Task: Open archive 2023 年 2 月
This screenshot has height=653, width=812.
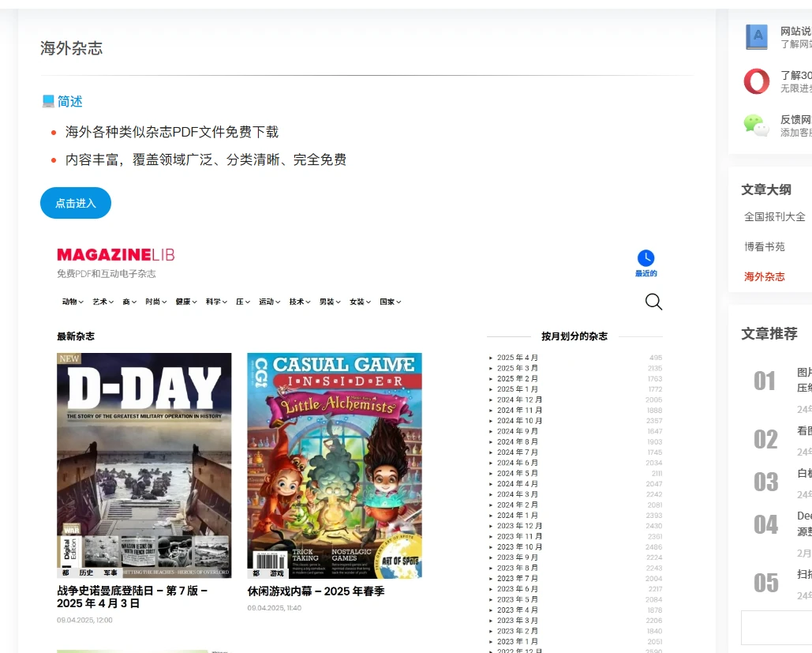Action: coord(518,631)
